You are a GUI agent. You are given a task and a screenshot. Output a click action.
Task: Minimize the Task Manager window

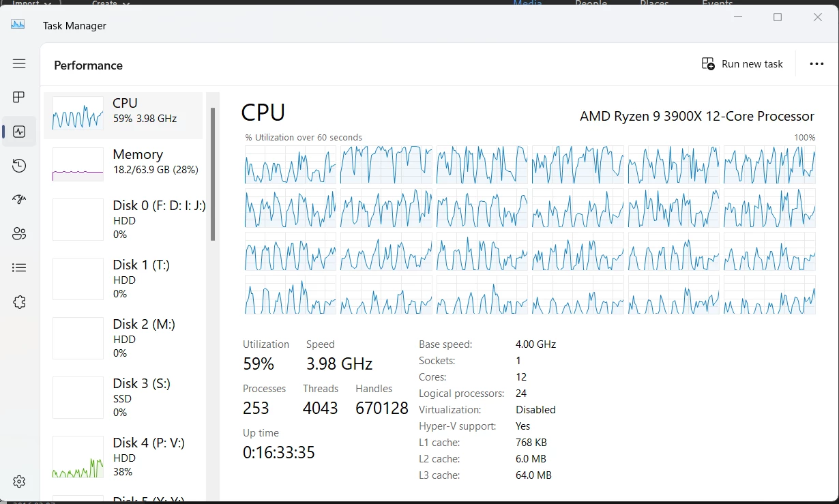[x=737, y=17]
